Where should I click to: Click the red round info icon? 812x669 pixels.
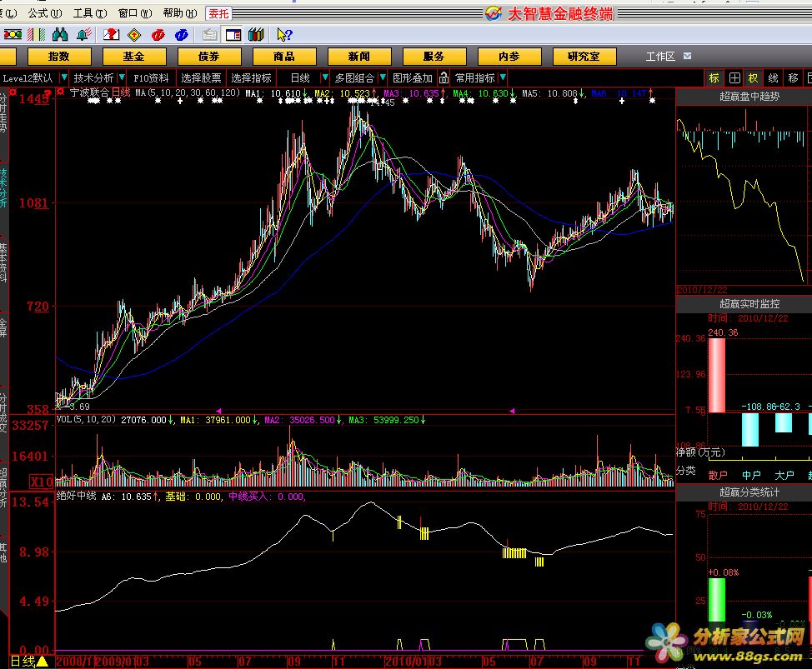pos(158,35)
